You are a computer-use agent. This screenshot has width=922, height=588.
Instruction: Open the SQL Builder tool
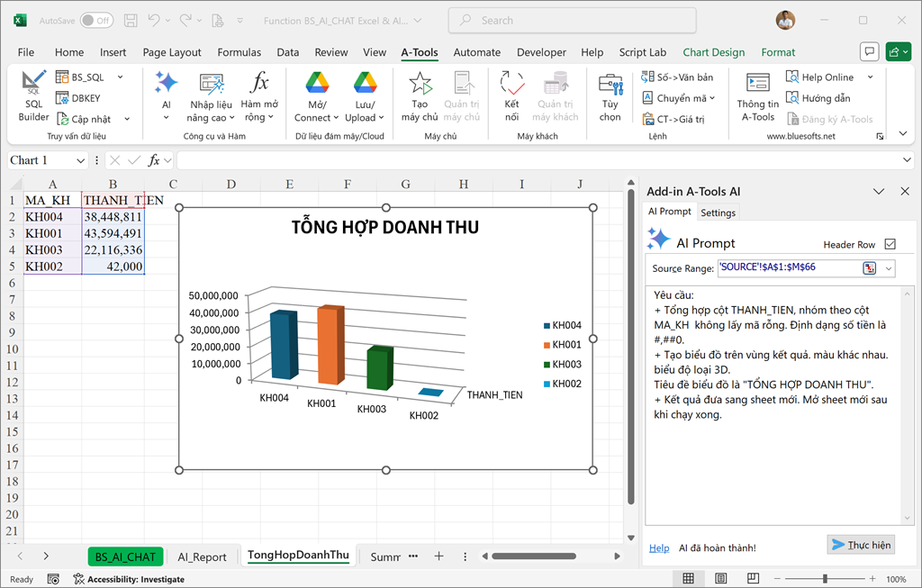pos(33,95)
